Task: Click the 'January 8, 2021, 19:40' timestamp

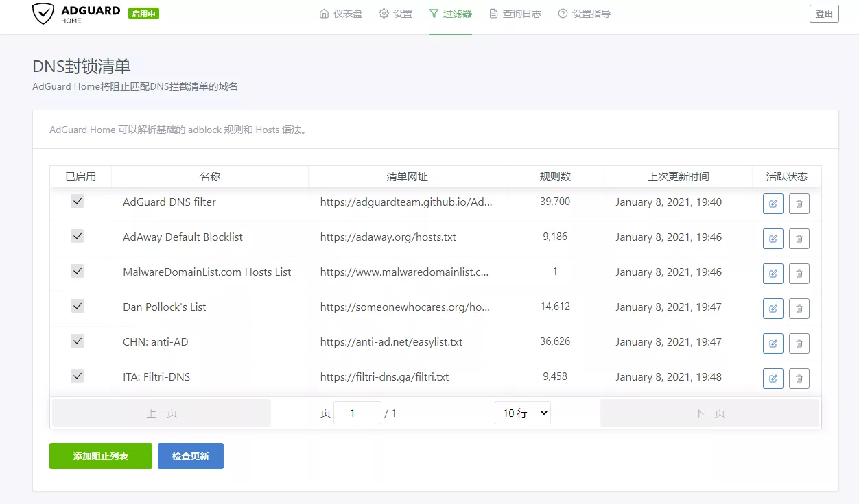Action: click(669, 202)
